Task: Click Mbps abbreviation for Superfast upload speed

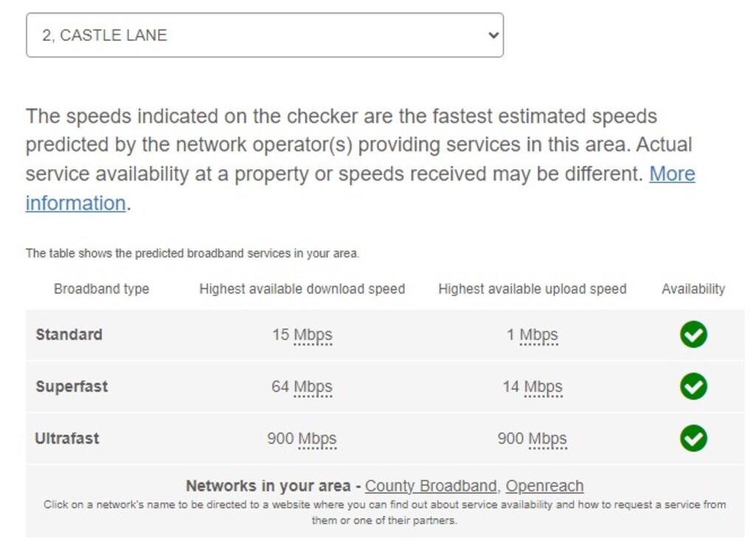Action: point(543,387)
